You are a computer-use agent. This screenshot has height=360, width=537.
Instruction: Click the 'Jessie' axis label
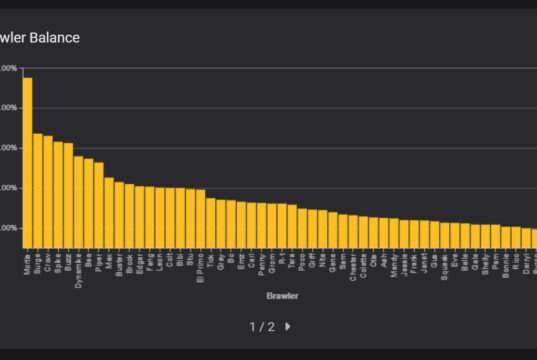pos(404,265)
